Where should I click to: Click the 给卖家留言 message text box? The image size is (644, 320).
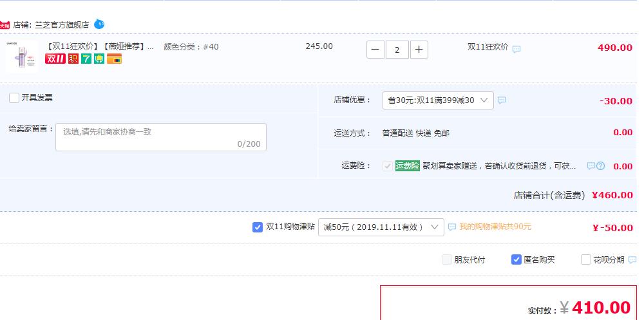point(161,136)
